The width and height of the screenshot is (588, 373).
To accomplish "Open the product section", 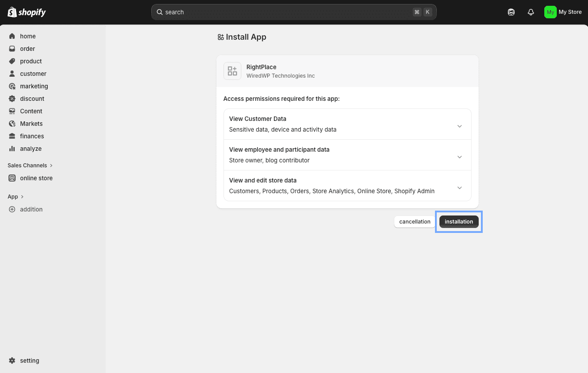I will pyautogui.click(x=31, y=61).
